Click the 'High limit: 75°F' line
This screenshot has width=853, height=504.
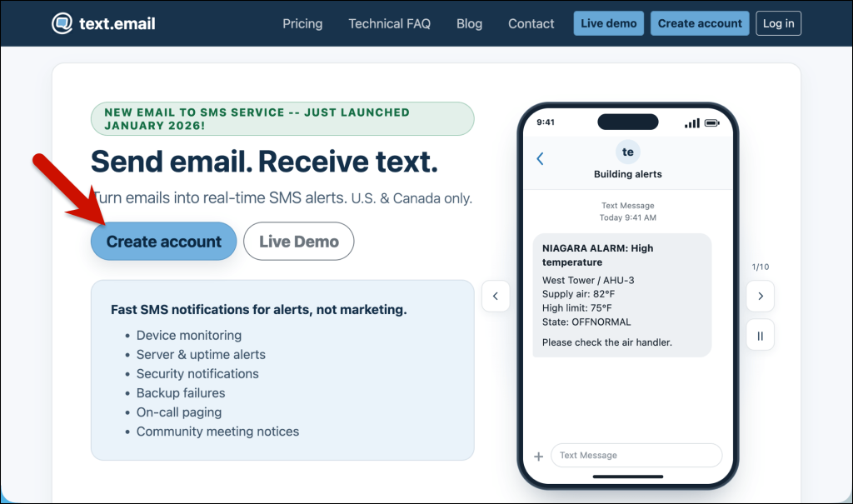(x=576, y=308)
